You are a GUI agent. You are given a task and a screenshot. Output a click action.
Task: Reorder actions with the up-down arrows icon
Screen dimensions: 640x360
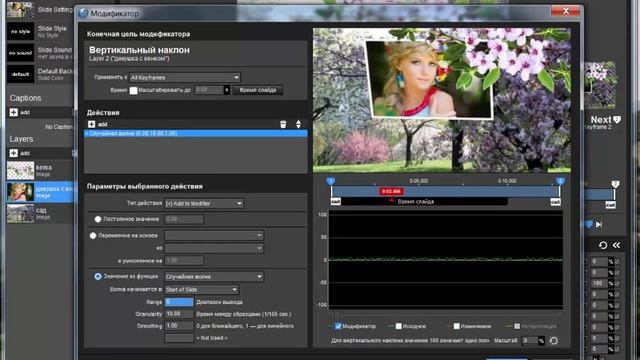298,124
